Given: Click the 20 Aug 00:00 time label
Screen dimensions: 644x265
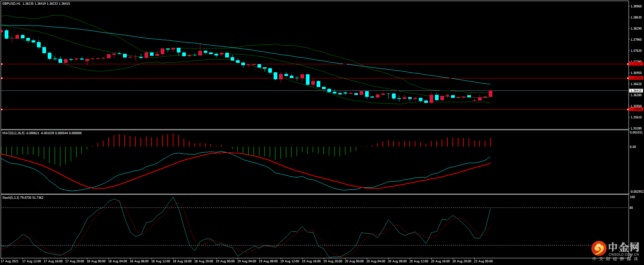Looking at the screenshot, I should (354, 261).
